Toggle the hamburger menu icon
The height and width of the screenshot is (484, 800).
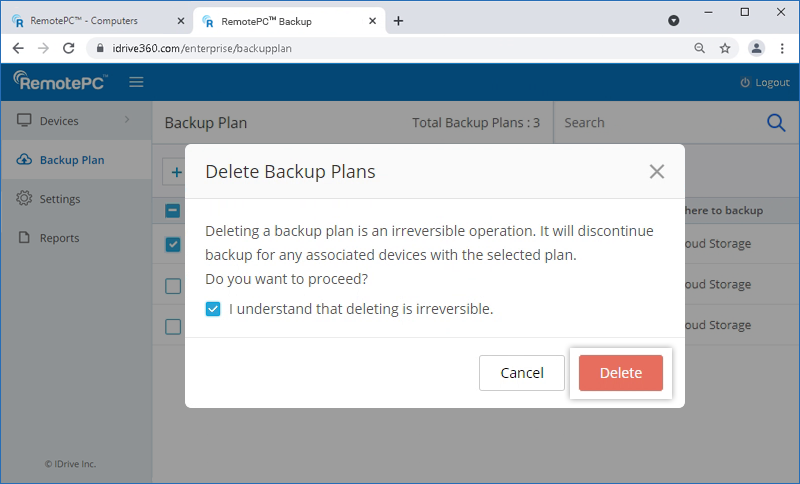136,82
